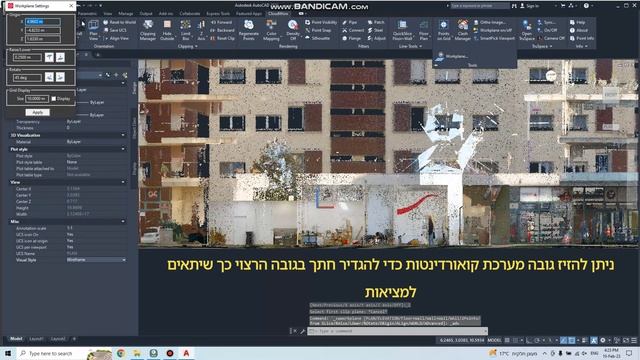The image size is (640, 360).
Task: Select the Pipe fitter tool
Action: pyautogui.click(x=349, y=22)
